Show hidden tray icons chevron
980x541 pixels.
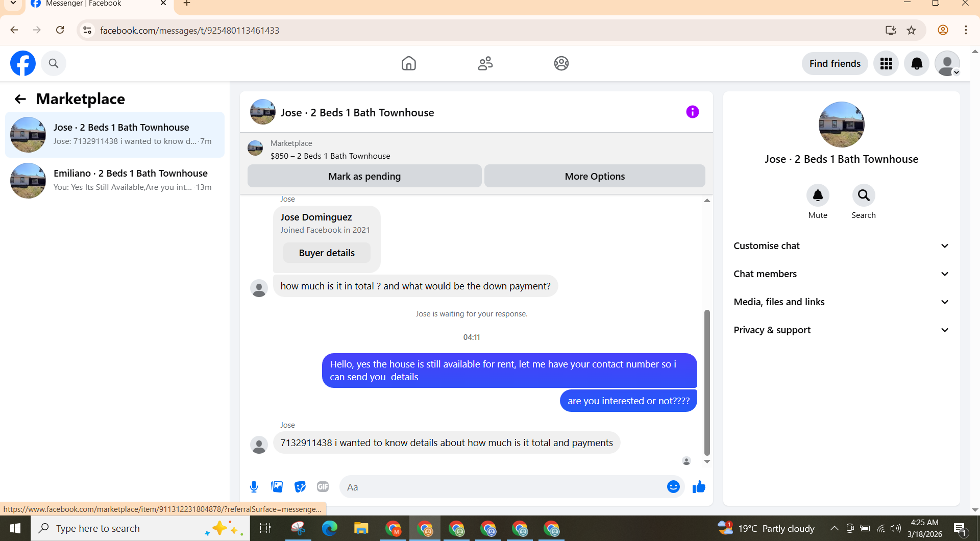834,528
